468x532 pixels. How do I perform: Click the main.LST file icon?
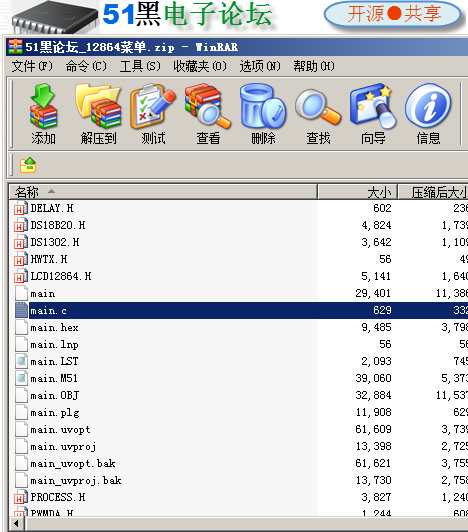(21, 361)
